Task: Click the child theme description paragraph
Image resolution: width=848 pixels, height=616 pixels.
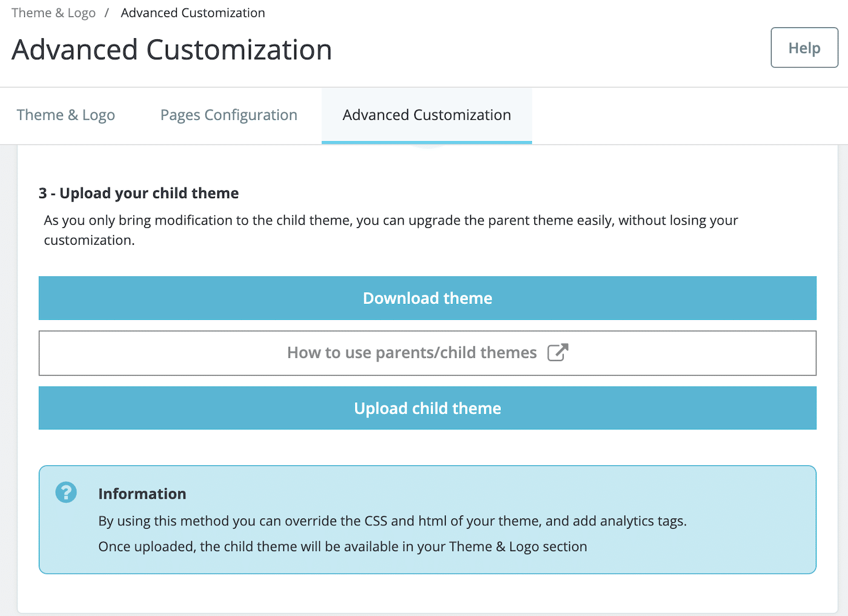Action: click(x=390, y=230)
